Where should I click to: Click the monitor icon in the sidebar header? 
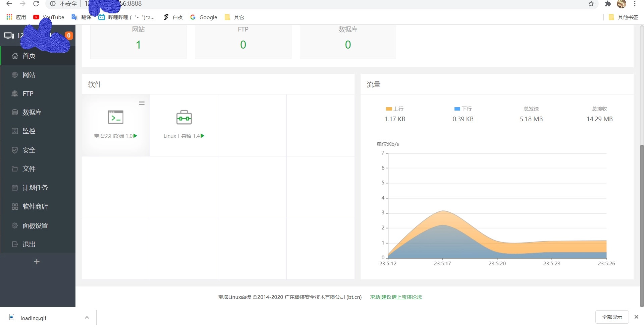9,36
